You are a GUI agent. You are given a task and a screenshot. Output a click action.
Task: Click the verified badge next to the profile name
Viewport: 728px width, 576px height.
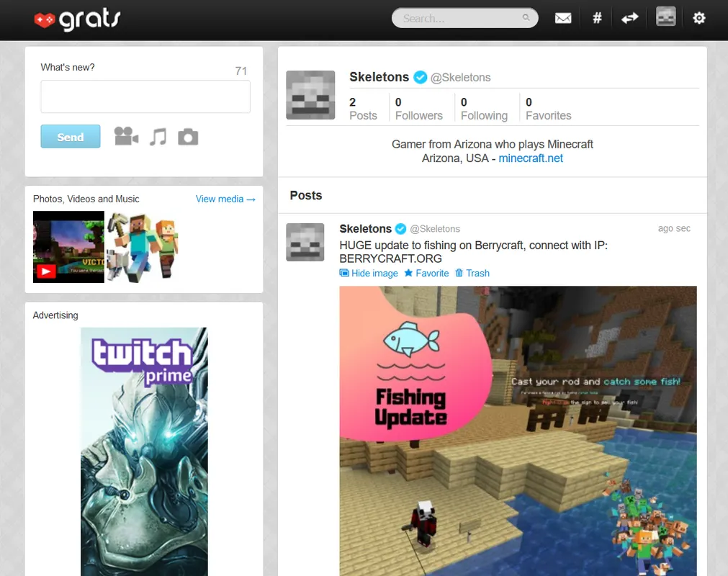(421, 77)
